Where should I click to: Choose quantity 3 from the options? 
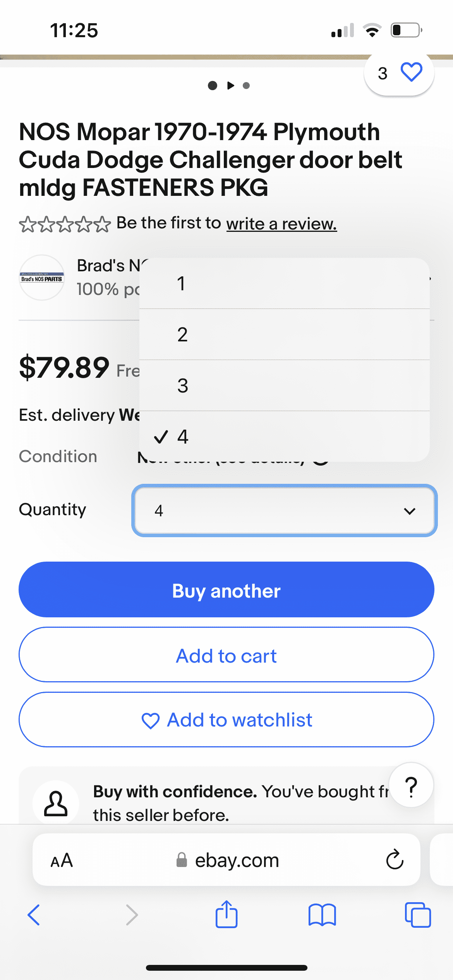click(285, 385)
